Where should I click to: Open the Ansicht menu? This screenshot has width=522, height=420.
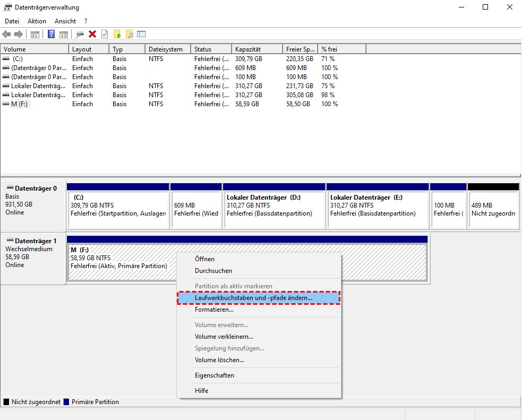pos(65,21)
